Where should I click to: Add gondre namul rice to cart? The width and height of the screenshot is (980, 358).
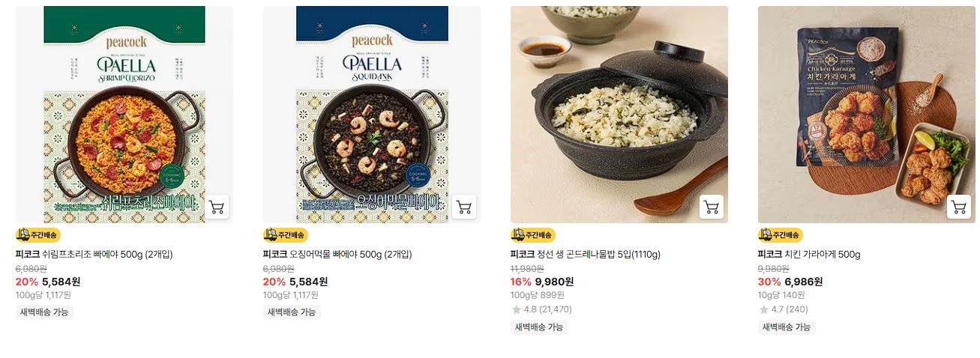point(712,207)
